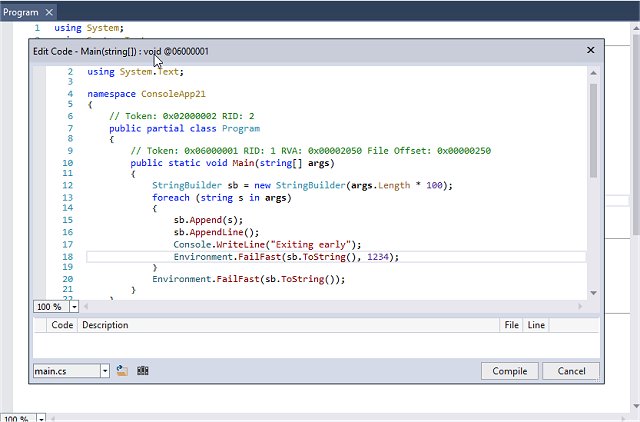
Task: Click the File column header
Action: point(511,325)
